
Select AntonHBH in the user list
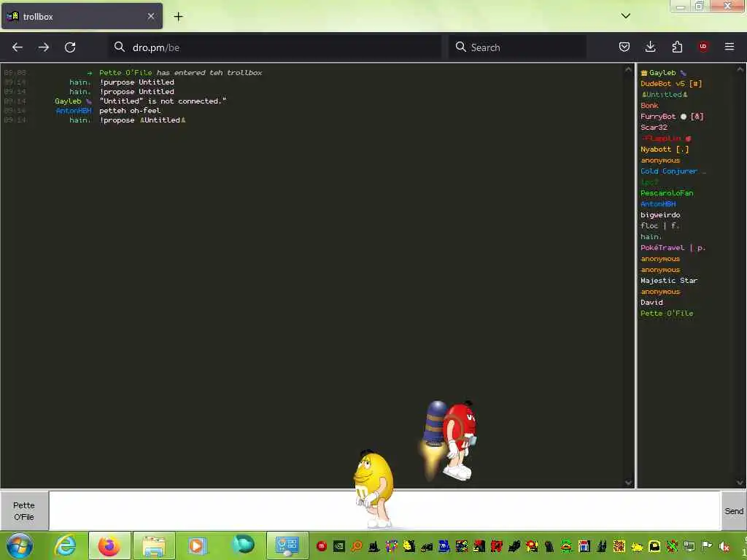point(658,204)
